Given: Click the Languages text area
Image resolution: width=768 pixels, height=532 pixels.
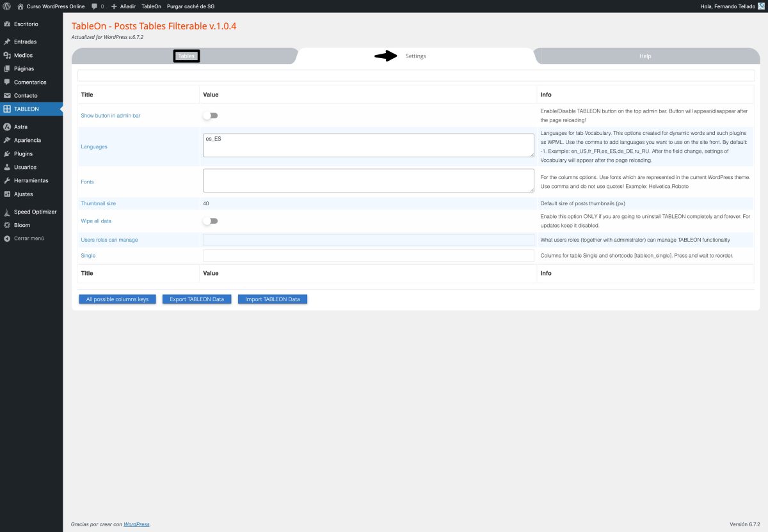Looking at the screenshot, I should click(368, 145).
